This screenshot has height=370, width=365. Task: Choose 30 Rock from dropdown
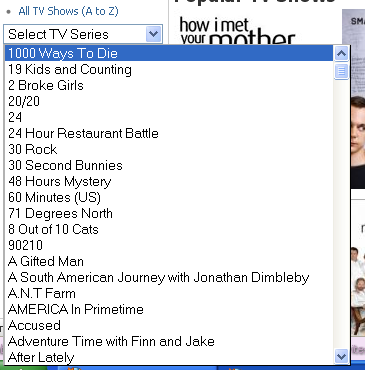169,149
